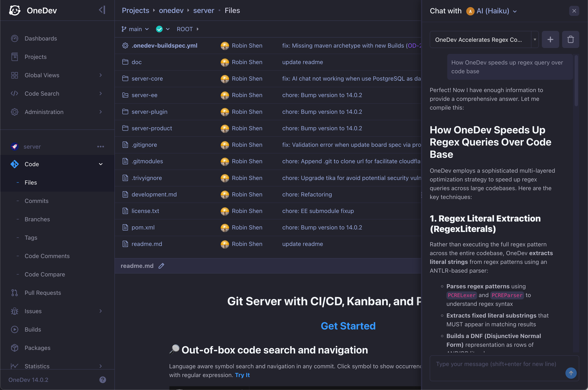Open Builds from the sidebar
This screenshot has width=588, height=390.
point(33,329)
